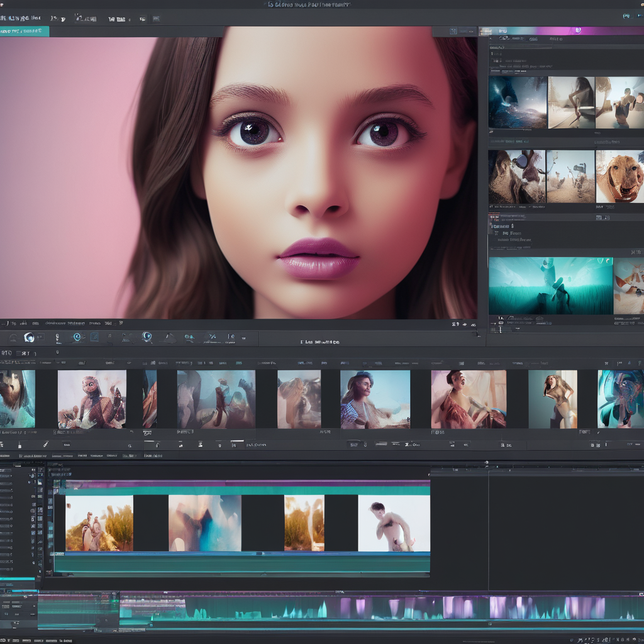Click the microphone icon in the preview toolbar
The height and width of the screenshot is (644, 644).
(x=58, y=338)
